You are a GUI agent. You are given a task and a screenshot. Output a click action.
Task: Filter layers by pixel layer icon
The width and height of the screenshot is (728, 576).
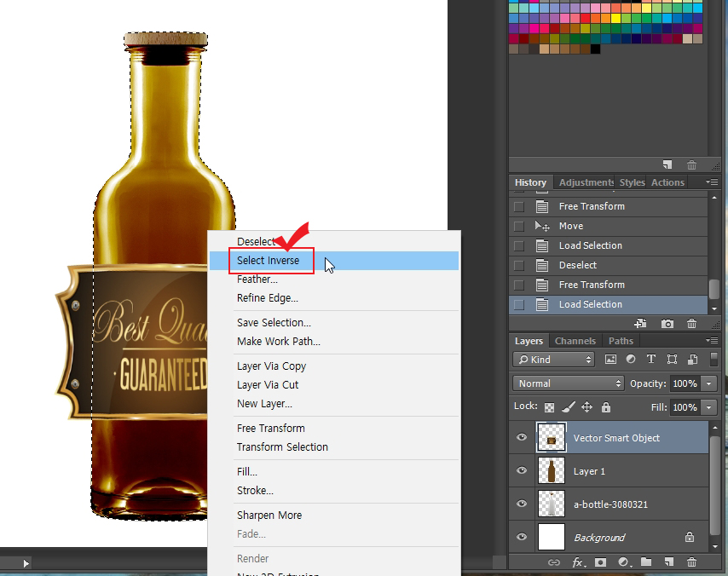pos(610,360)
